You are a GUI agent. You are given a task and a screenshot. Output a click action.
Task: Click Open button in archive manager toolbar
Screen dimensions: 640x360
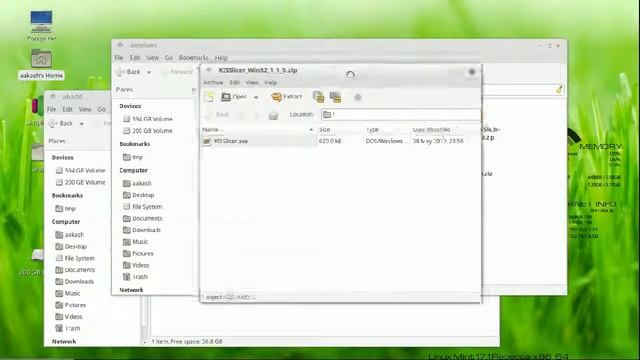(x=234, y=97)
